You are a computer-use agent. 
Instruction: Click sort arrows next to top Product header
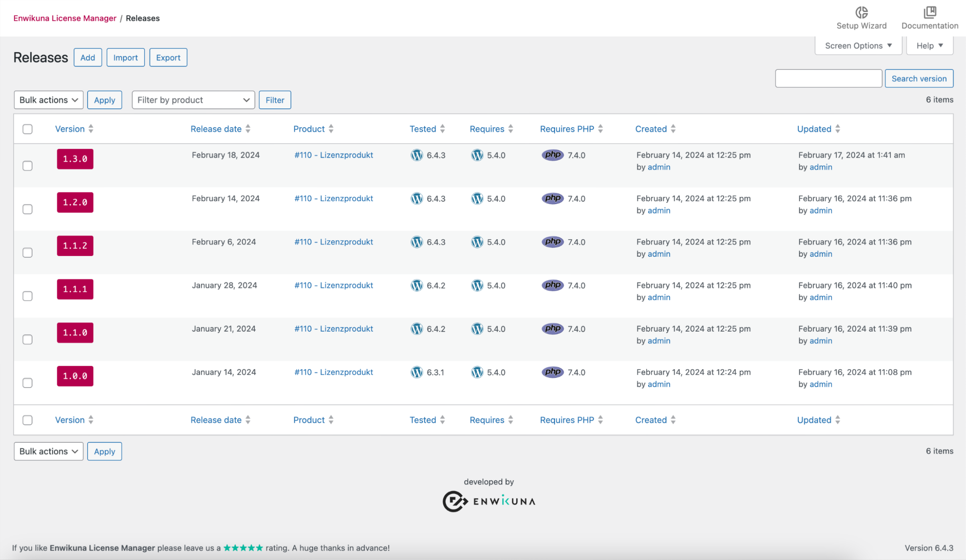pos(331,129)
